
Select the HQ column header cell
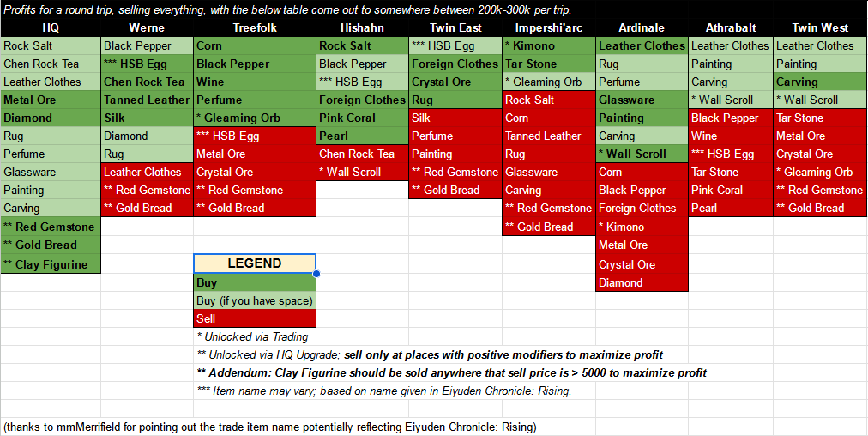click(51, 27)
